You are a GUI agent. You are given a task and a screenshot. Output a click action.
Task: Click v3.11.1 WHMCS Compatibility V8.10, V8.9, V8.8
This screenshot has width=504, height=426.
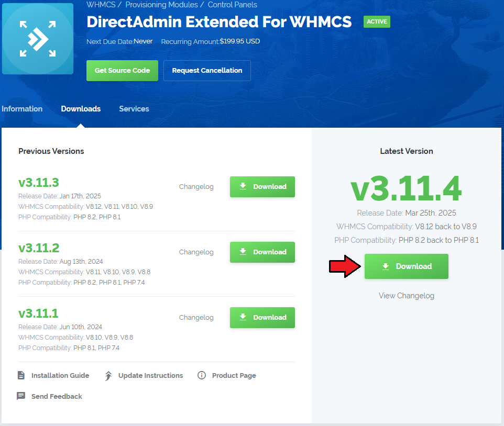(x=75, y=338)
